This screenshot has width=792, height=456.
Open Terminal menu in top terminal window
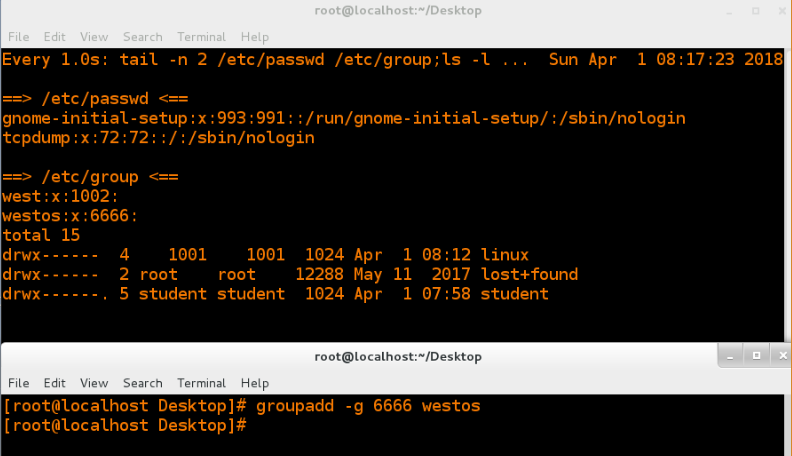[202, 37]
